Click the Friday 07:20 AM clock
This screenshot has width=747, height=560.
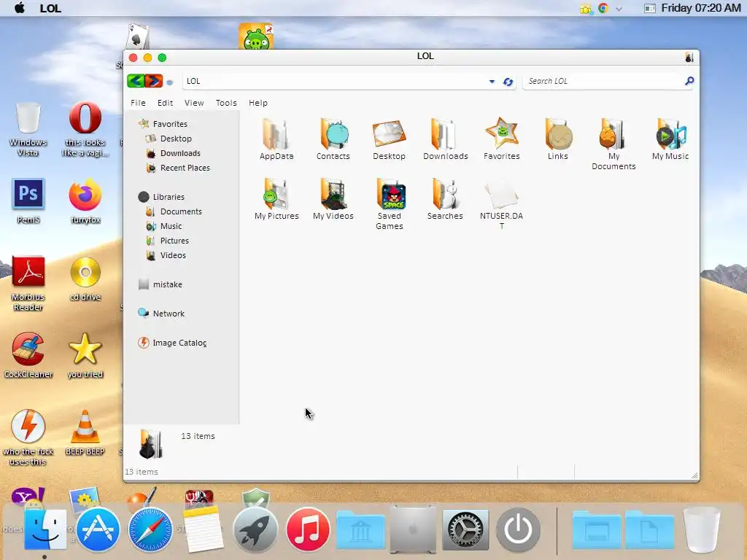tap(701, 8)
